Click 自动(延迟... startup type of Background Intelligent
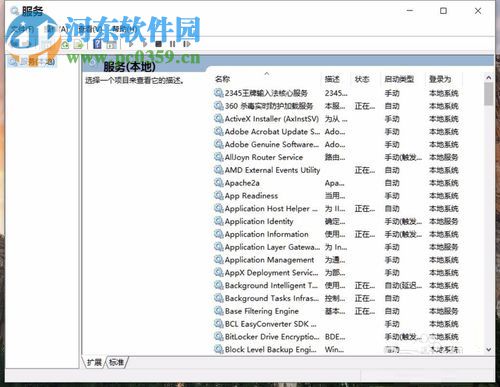 coord(403,286)
